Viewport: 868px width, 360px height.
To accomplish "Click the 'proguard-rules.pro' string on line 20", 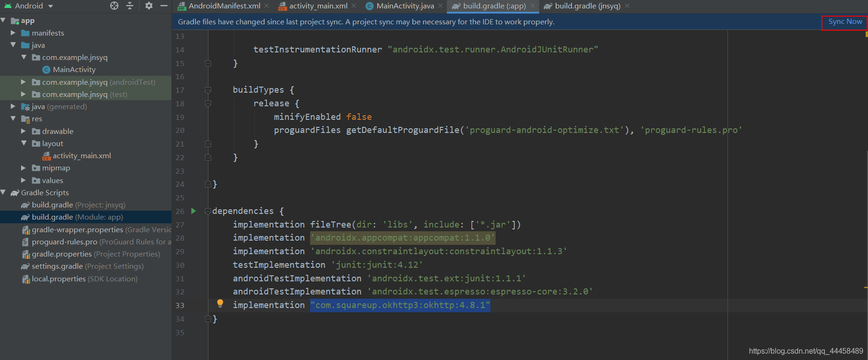I will click(691, 130).
